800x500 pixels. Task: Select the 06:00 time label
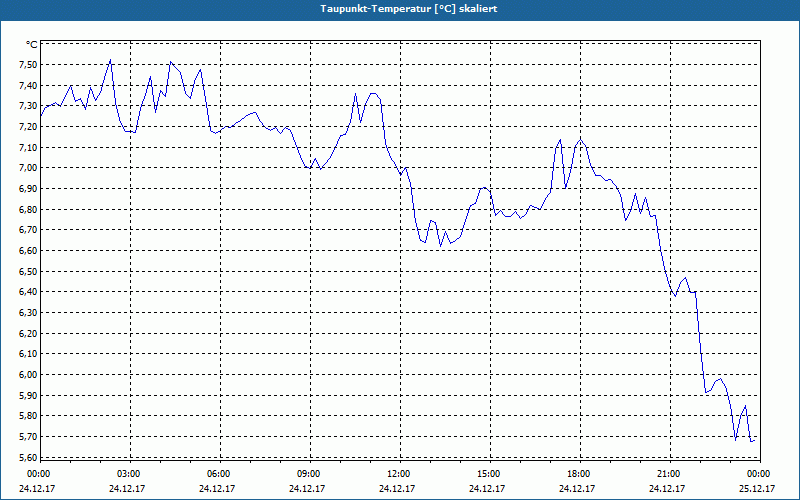point(218,474)
